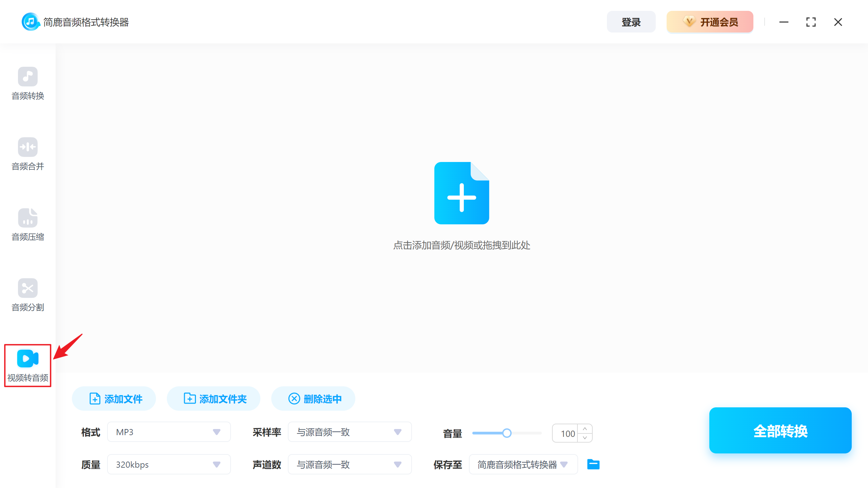Select the 音频分割 scissors icon

[x=28, y=288]
